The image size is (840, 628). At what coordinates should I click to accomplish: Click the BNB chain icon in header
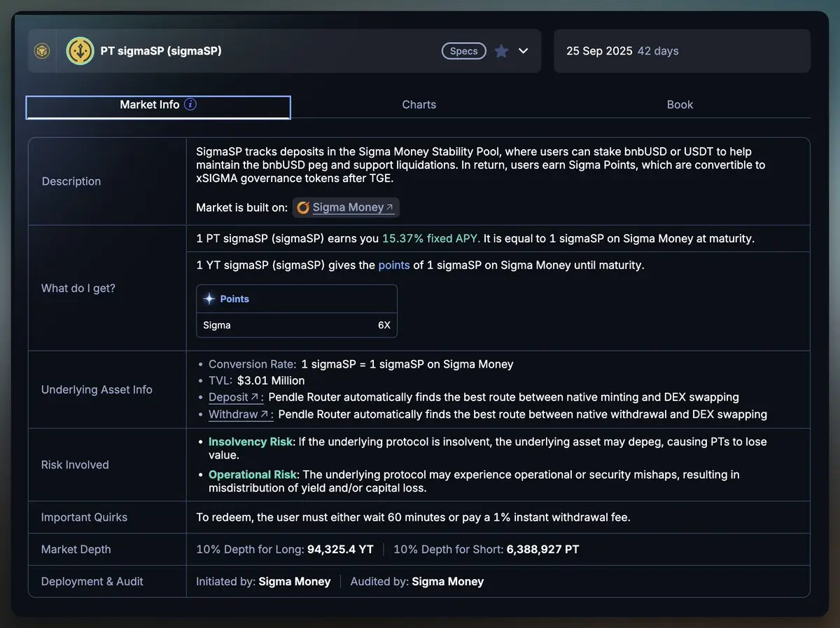42,51
